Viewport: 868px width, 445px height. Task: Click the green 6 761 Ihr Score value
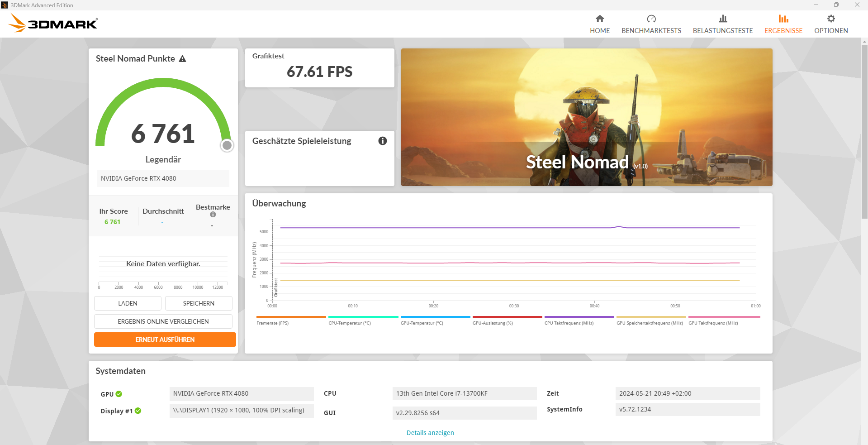(x=113, y=222)
